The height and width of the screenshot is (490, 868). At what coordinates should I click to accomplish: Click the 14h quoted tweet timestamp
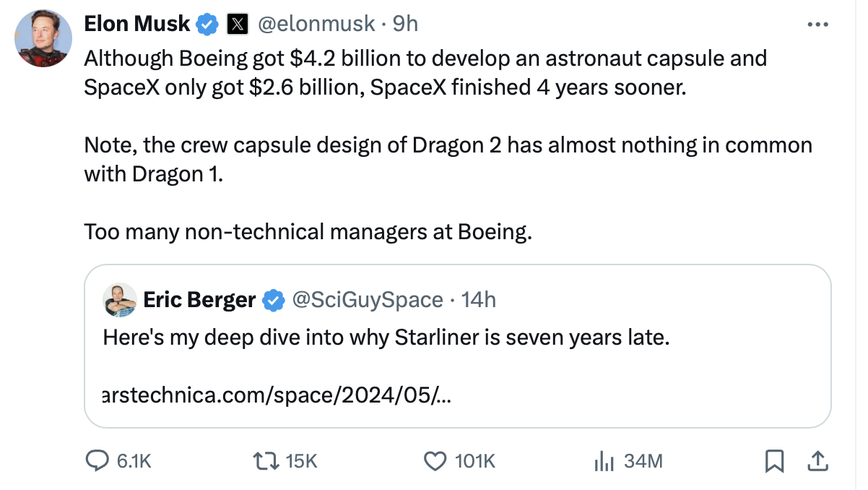click(479, 300)
